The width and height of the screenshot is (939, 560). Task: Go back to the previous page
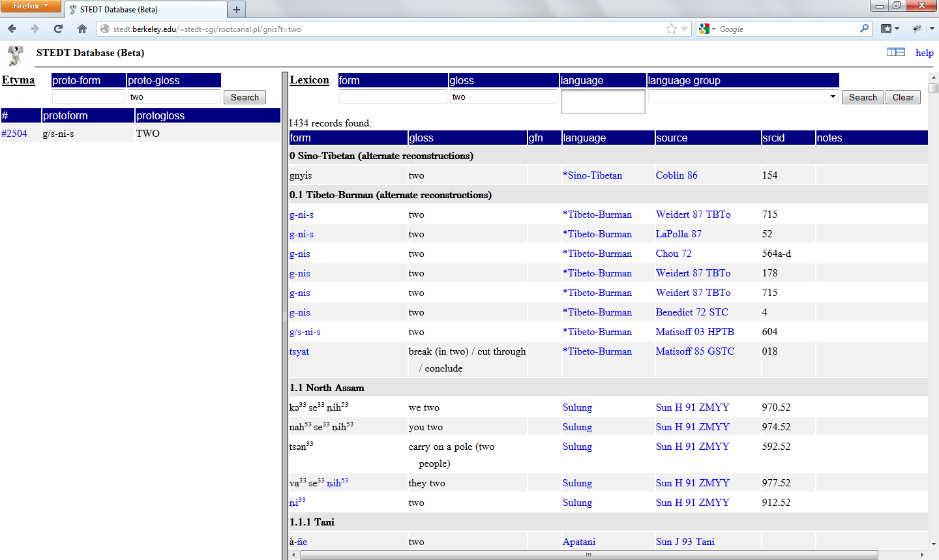point(12,29)
